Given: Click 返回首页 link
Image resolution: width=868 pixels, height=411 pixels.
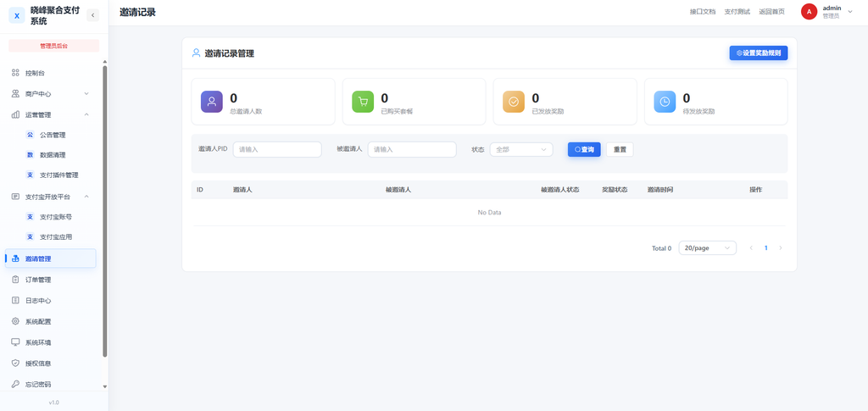Looking at the screenshot, I should (x=771, y=12).
